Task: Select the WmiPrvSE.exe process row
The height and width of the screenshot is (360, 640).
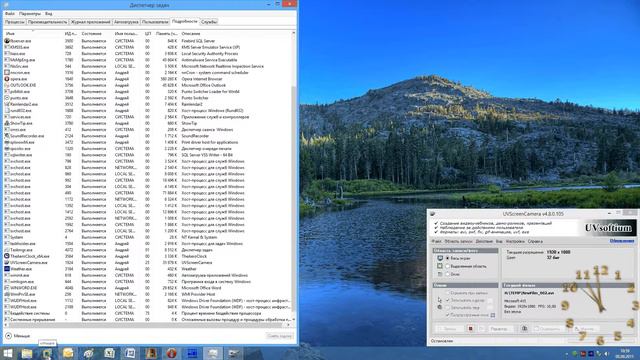Action: point(148,294)
